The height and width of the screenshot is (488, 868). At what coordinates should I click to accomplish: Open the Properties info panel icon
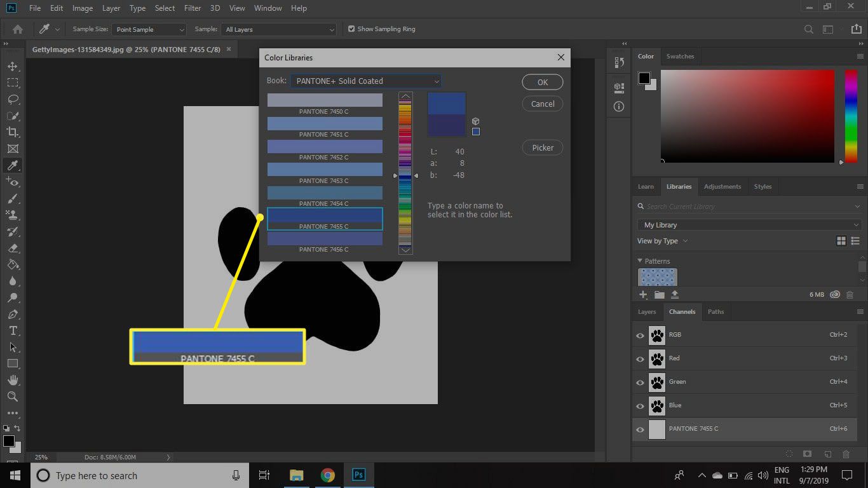click(619, 107)
